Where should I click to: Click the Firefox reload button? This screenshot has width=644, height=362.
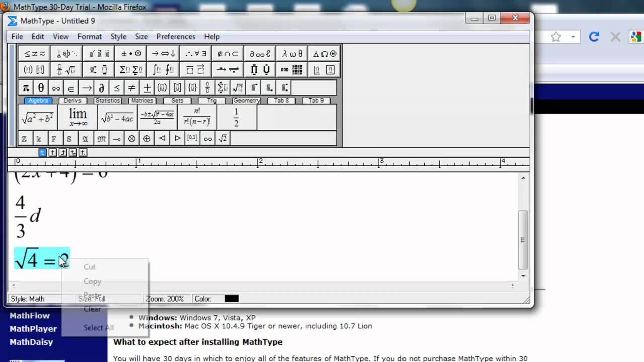click(x=594, y=37)
